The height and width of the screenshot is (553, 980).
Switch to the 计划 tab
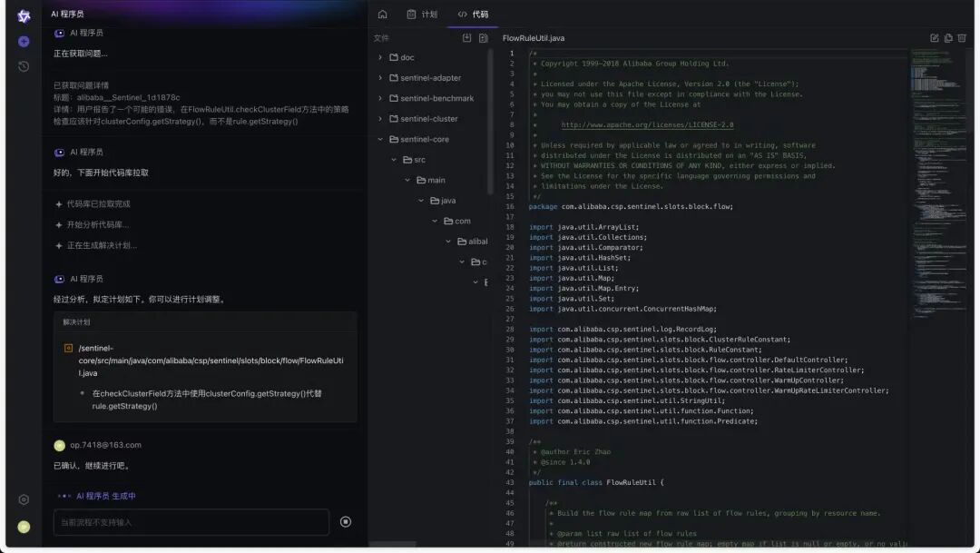(422, 15)
